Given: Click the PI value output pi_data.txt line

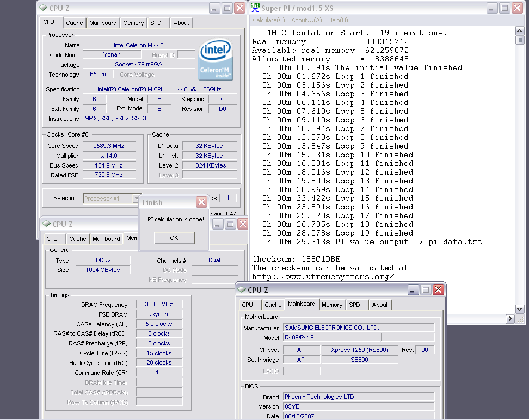Looking at the screenshot, I should click(372, 242).
